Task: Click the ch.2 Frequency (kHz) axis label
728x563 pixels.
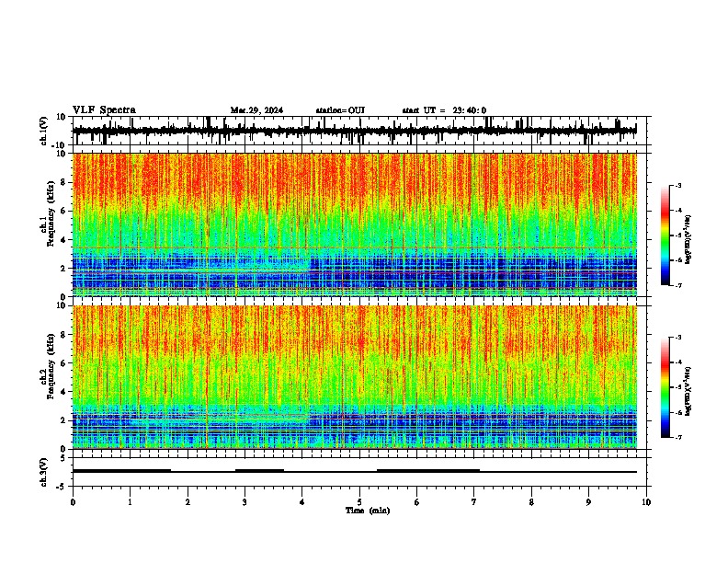Action: (51, 366)
